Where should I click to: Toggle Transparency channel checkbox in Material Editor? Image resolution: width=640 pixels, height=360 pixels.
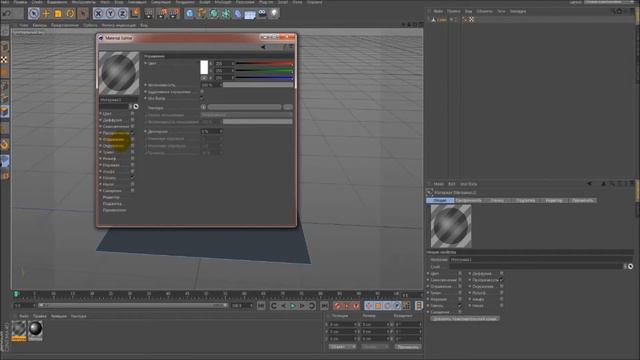click(x=132, y=133)
